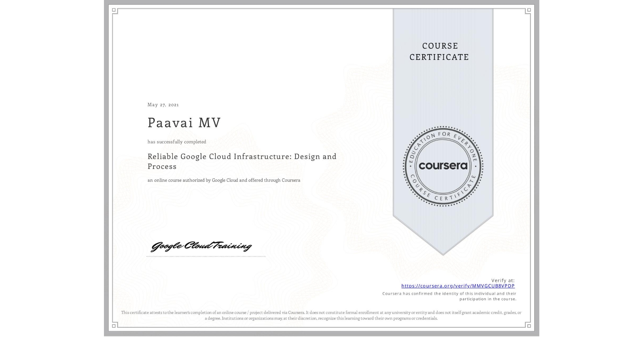This screenshot has width=644, height=337.
Task: Click the Google Cloud Training signature
Action: pyautogui.click(x=201, y=246)
